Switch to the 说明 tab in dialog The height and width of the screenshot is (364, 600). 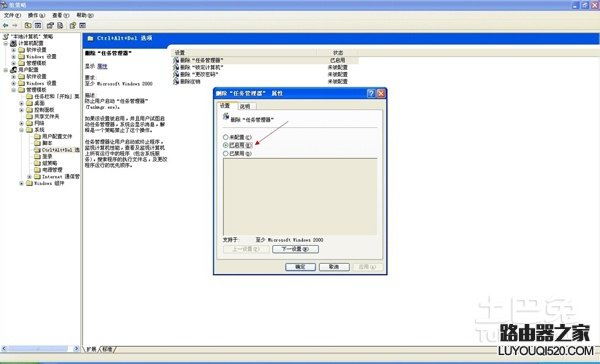pos(245,106)
